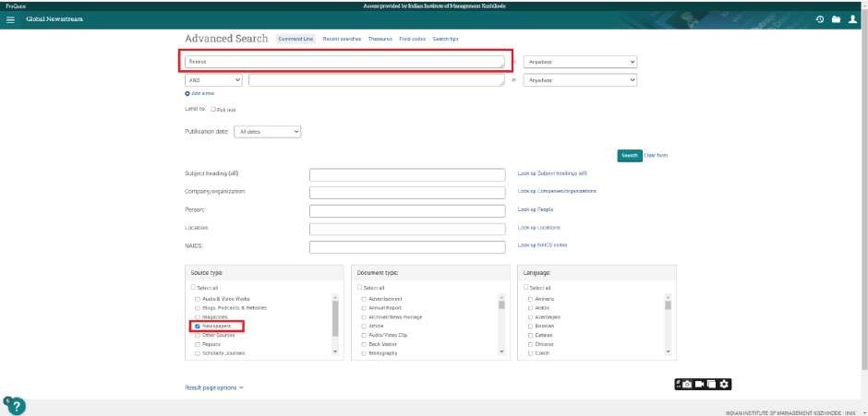Expand Result page options
This screenshot has width=868, height=416.
(214, 388)
